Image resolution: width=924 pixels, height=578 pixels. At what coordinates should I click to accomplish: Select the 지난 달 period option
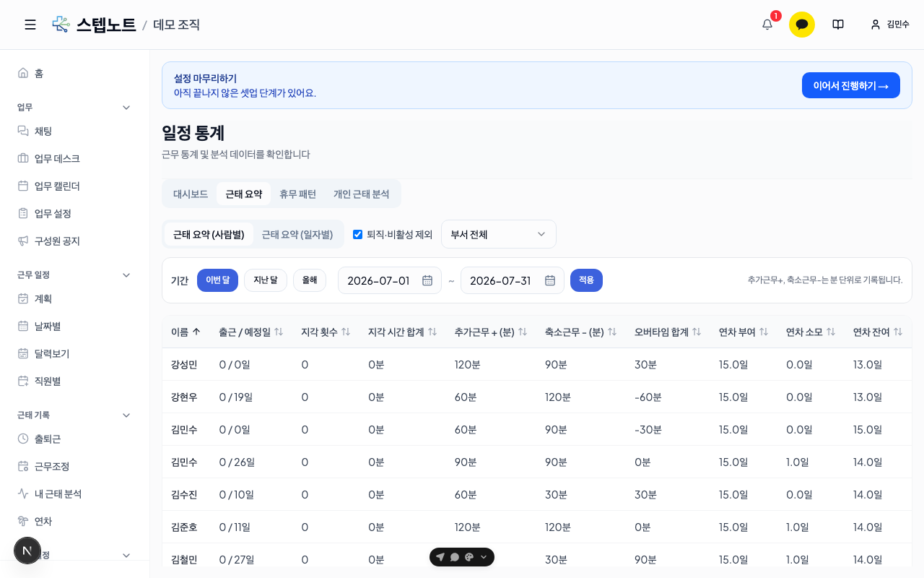266,280
